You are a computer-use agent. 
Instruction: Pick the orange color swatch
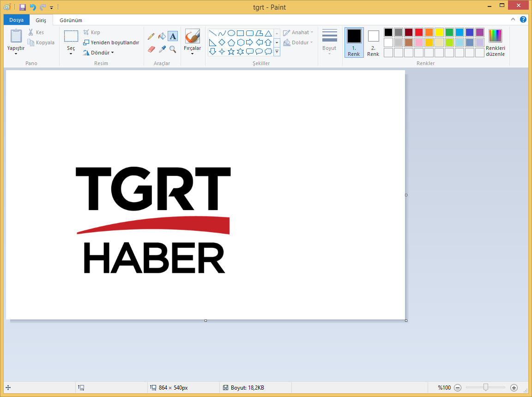coord(429,32)
